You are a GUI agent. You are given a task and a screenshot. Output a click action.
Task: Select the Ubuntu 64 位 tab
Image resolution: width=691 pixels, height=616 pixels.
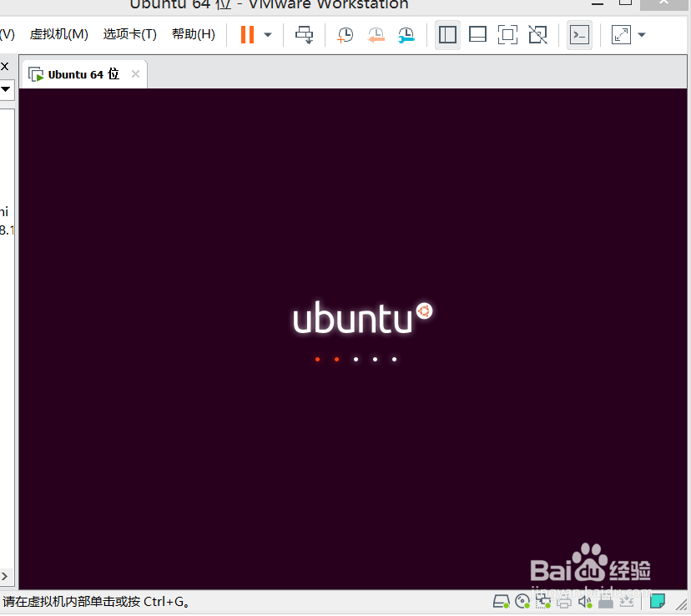coord(83,74)
